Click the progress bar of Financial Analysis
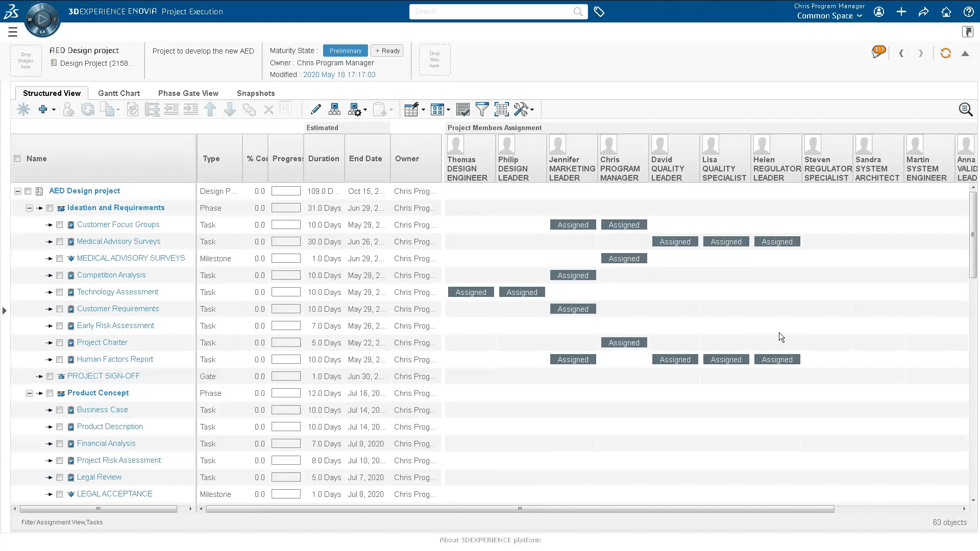 (x=286, y=444)
